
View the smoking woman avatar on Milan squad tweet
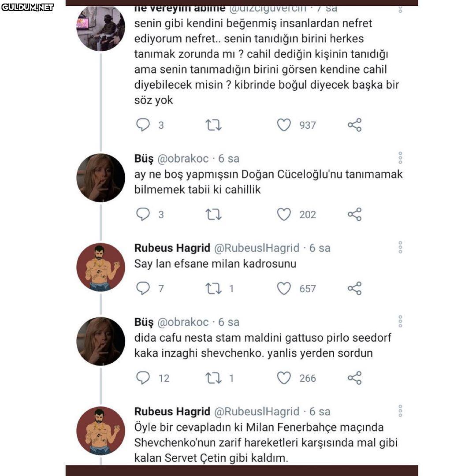[x=100, y=341]
